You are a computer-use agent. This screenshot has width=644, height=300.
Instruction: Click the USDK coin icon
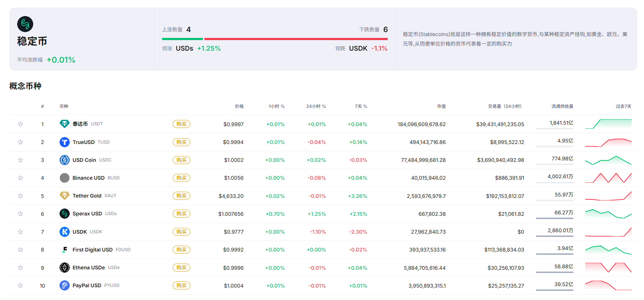tap(64, 232)
